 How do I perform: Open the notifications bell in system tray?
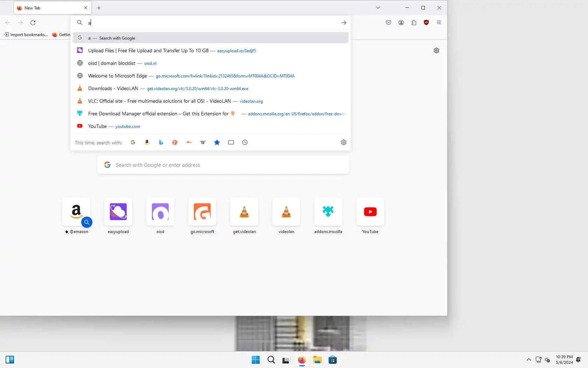(579, 360)
